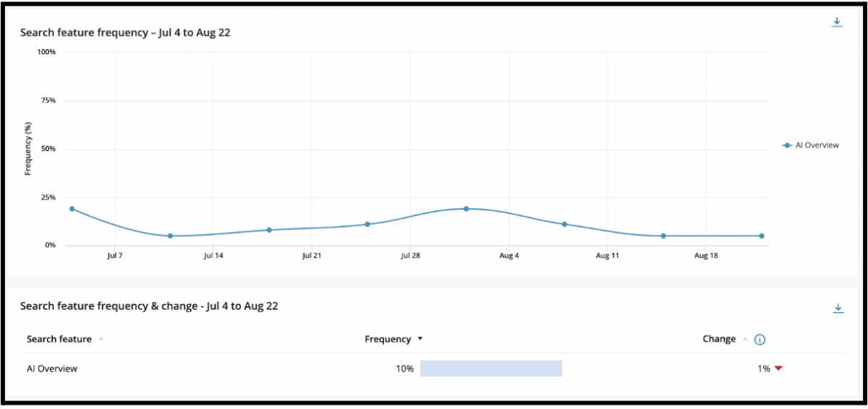
Task: Open the Change column info icon
Action: click(x=759, y=340)
